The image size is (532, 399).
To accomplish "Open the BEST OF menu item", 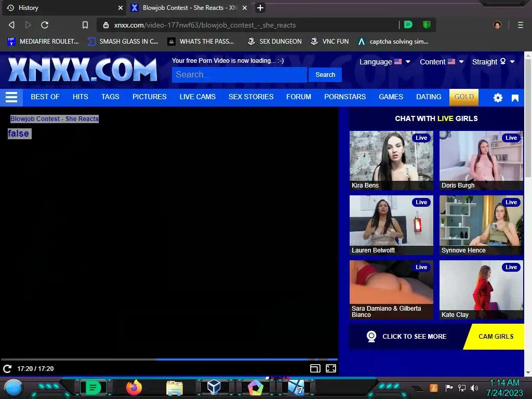I will pyautogui.click(x=45, y=97).
